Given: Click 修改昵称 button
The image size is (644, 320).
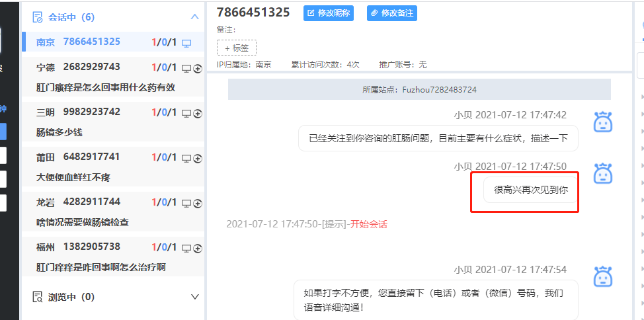Looking at the screenshot, I should [329, 13].
